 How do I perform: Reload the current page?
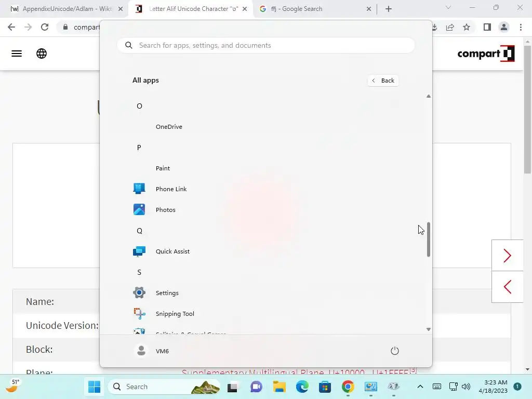(x=45, y=27)
